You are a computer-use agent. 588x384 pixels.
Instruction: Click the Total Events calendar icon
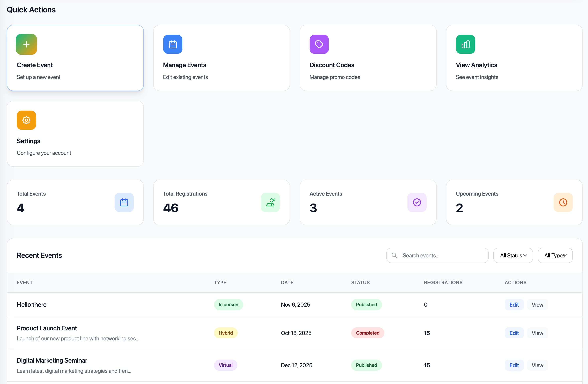[124, 202]
